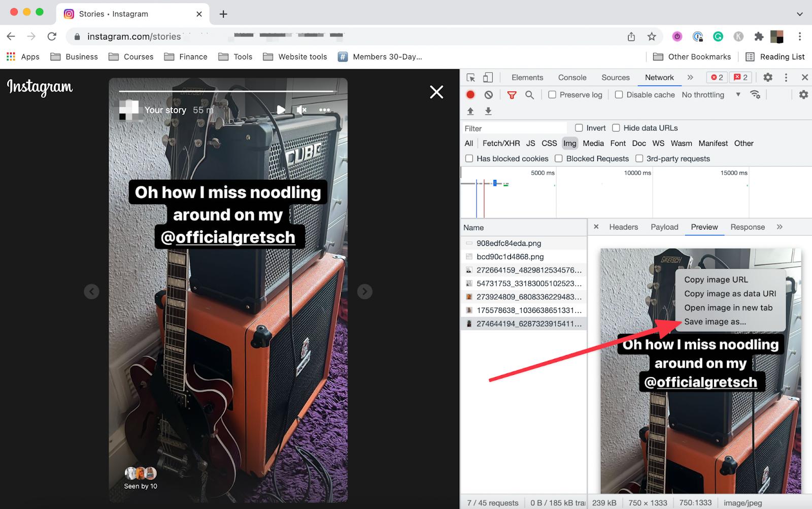Viewport: 812px width, 509px height.
Task: Select request 274644194_6287323915411
Action: coord(524,324)
